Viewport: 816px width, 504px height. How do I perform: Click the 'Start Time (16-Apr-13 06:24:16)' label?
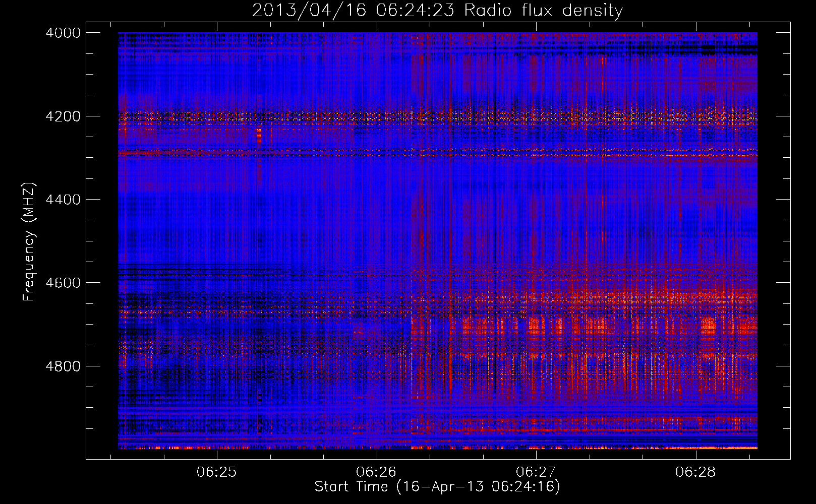(437, 487)
